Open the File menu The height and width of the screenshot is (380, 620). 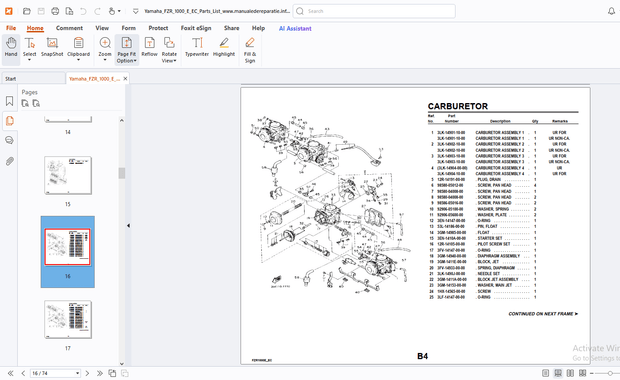tap(11, 28)
